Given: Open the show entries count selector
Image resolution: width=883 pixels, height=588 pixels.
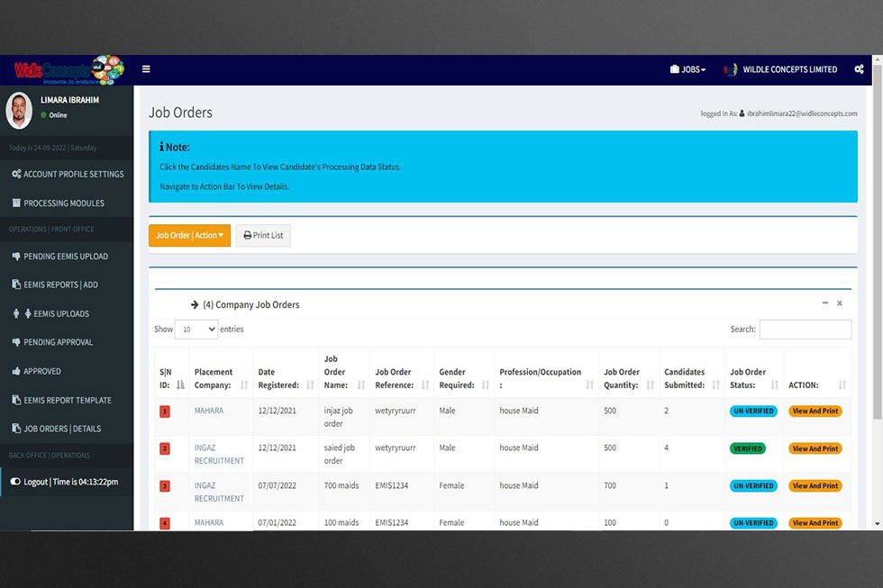Looking at the screenshot, I should pos(196,330).
